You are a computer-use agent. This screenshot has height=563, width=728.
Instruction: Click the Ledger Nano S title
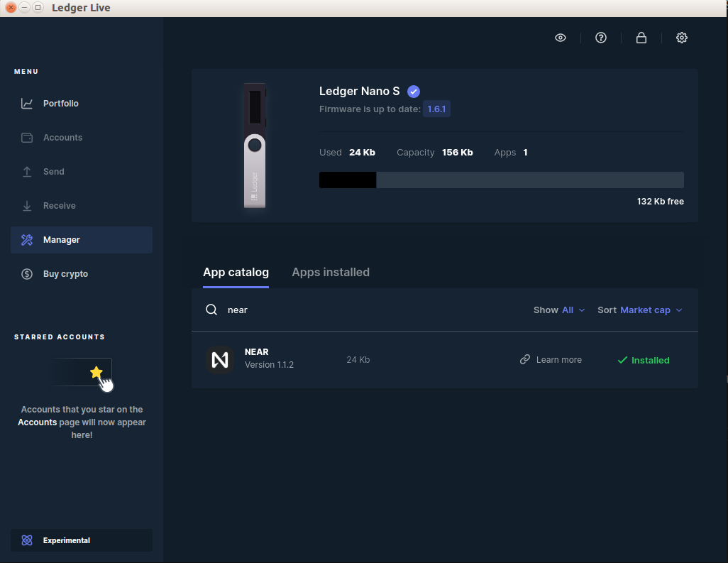359,91
